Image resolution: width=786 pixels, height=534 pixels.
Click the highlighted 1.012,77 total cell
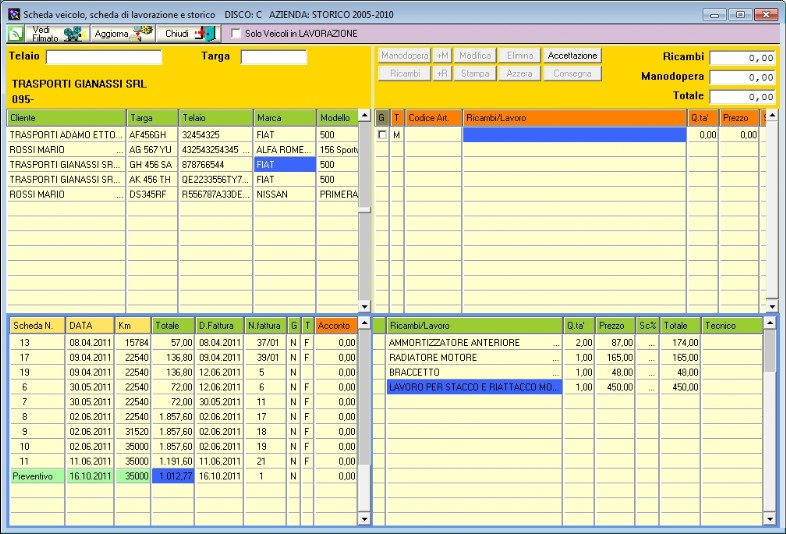click(x=173, y=476)
